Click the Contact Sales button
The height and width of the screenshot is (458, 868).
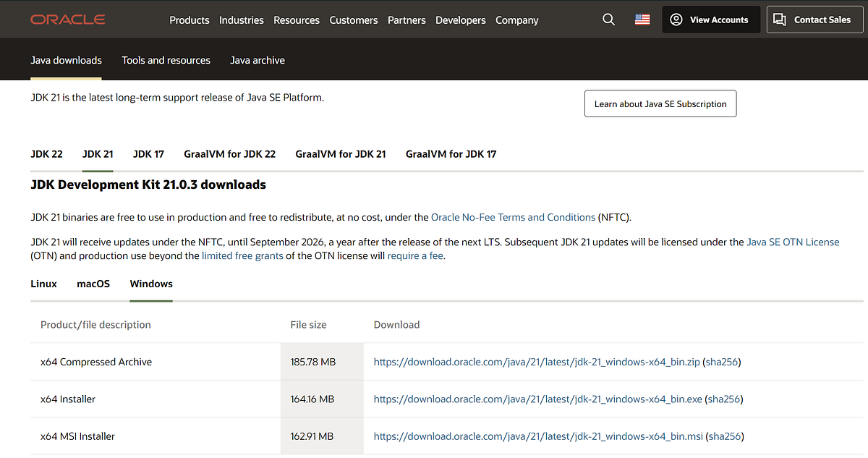pyautogui.click(x=814, y=20)
